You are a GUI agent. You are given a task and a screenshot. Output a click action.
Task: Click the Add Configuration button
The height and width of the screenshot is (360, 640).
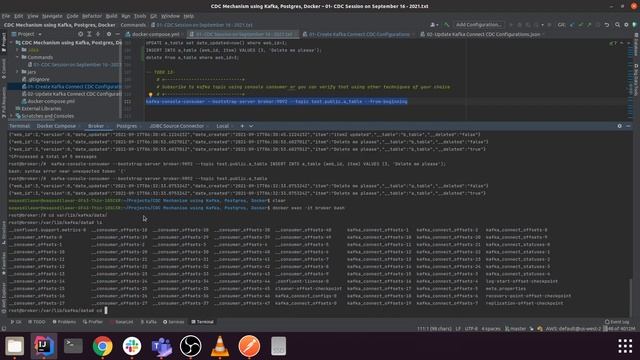[479, 24]
